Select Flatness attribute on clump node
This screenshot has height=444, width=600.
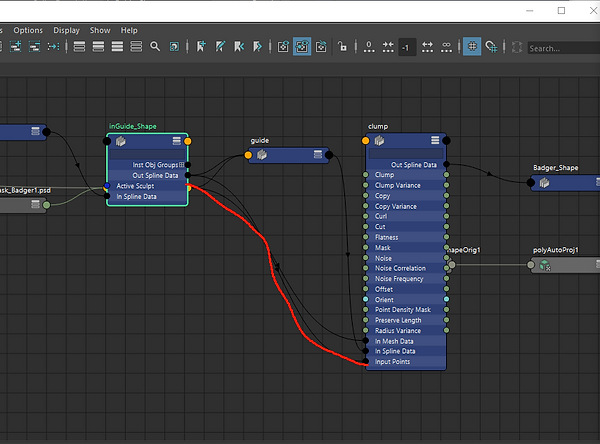[406, 237]
